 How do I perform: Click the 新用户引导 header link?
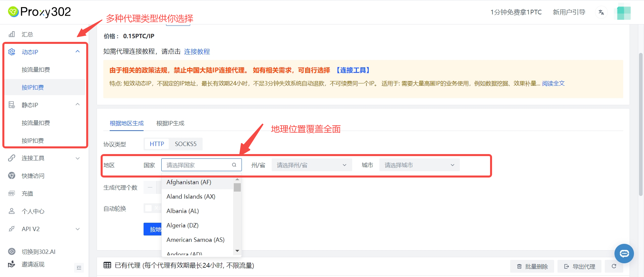pos(569,12)
